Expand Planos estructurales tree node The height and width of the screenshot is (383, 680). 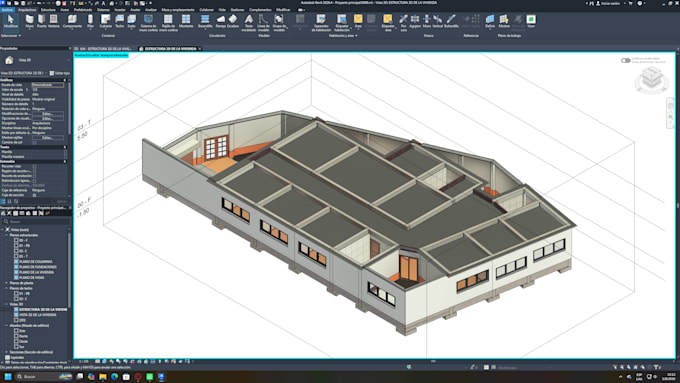(x=7, y=235)
